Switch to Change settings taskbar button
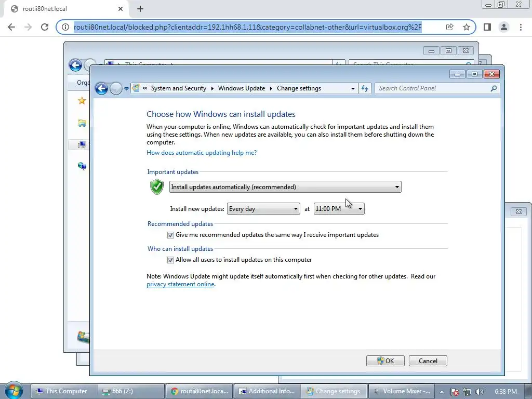 (x=334, y=391)
